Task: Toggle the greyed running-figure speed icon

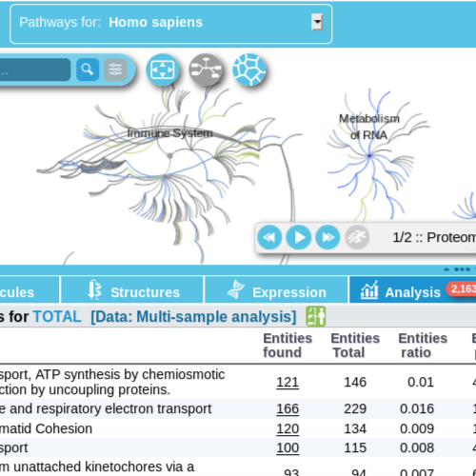Action: [x=357, y=237]
